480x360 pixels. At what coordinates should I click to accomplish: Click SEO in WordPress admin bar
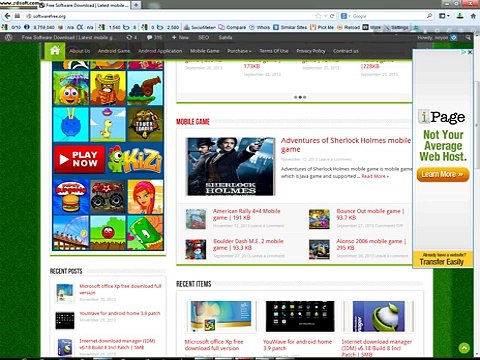click(203, 37)
